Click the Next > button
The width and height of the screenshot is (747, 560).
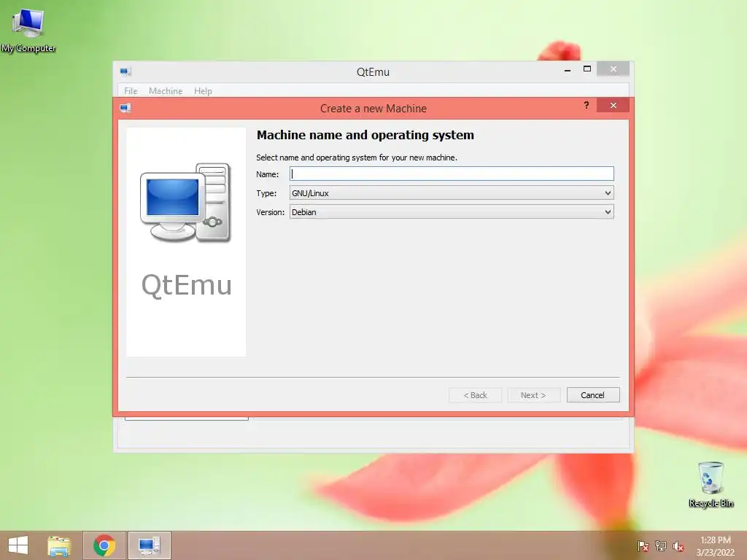tap(533, 394)
